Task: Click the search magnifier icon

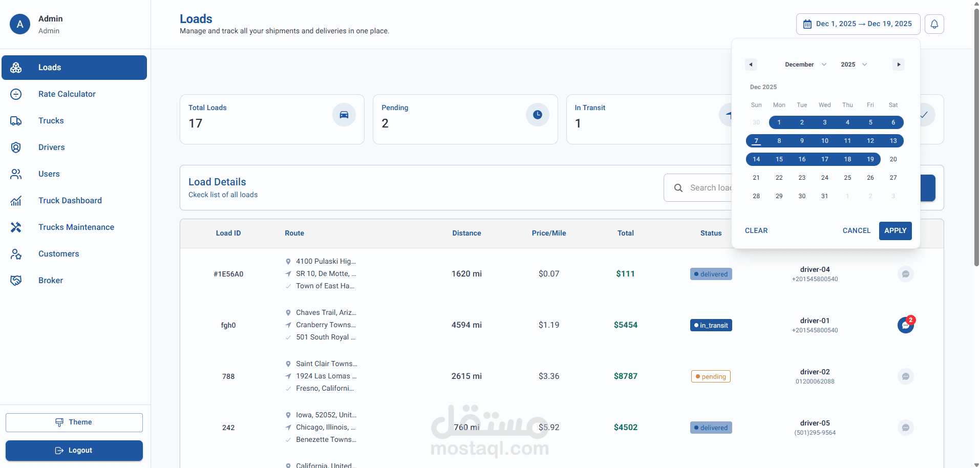Action: pyautogui.click(x=678, y=188)
